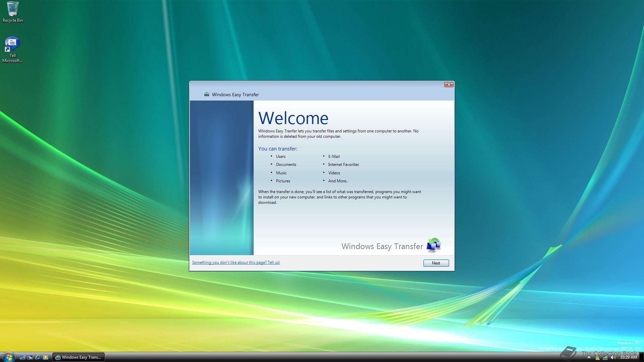644x362 pixels.
Task: Click the 'Internet Favorites' bullet item
Action: tap(343, 165)
